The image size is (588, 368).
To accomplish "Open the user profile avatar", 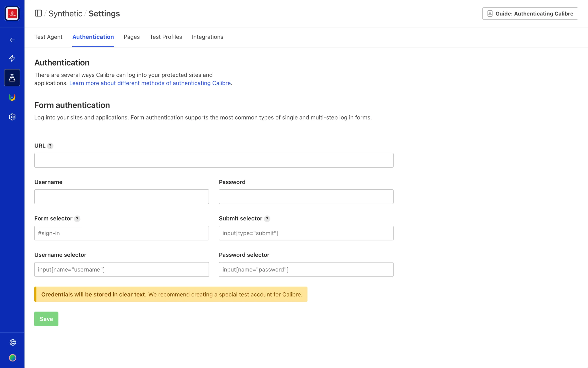I will pos(13,358).
